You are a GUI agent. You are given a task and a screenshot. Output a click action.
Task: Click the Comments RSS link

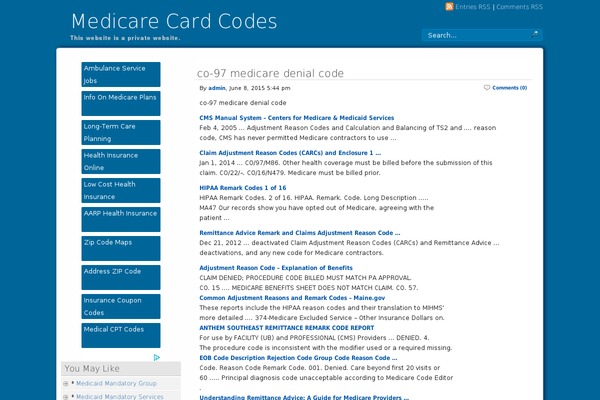click(x=519, y=7)
